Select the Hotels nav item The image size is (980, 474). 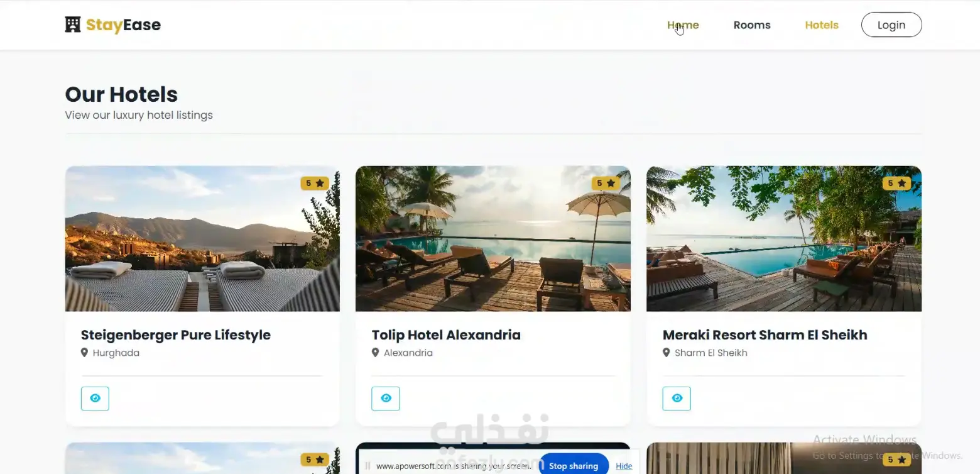coord(822,25)
